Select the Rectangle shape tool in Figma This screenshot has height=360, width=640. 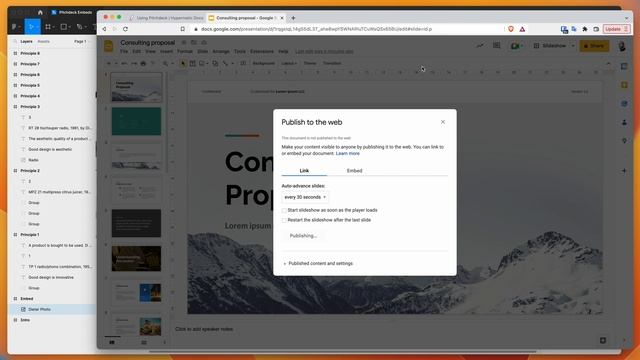pos(64,27)
